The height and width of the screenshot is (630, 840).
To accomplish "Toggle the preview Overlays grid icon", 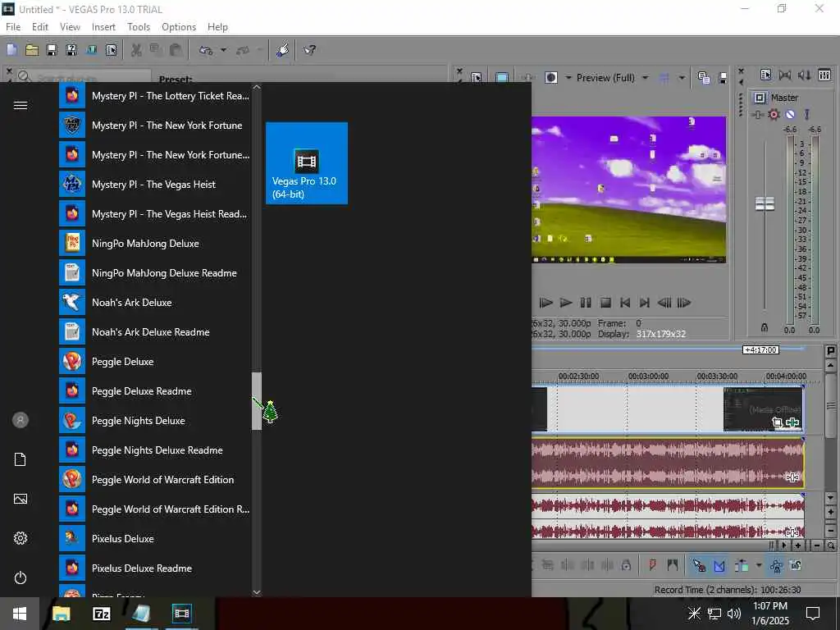I will point(664,78).
